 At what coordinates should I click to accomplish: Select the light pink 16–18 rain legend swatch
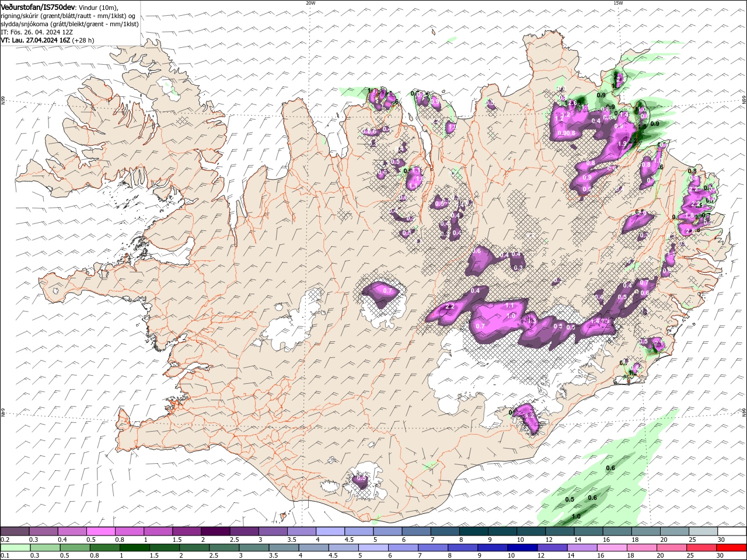click(612, 548)
